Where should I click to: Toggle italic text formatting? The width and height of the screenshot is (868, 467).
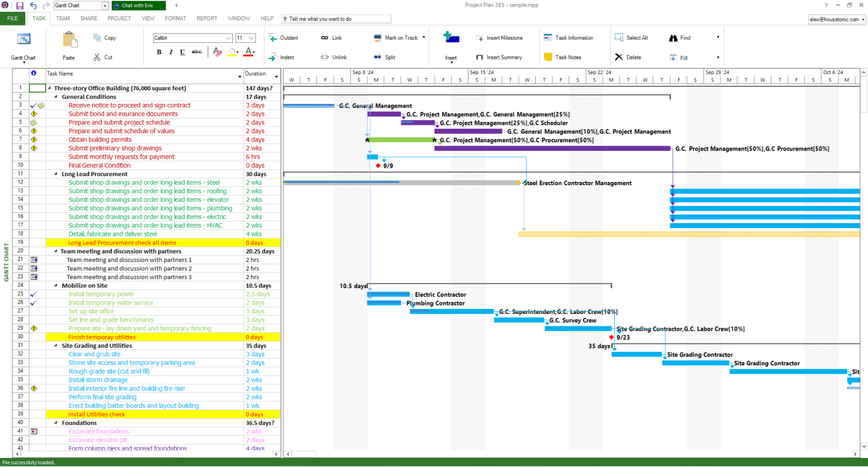tap(171, 52)
